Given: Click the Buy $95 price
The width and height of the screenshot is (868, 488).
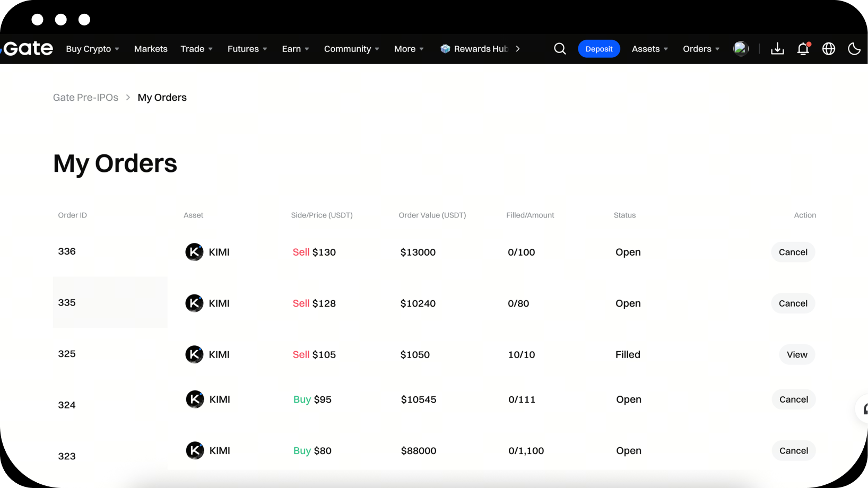Looking at the screenshot, I should click(x=313, y=399).
